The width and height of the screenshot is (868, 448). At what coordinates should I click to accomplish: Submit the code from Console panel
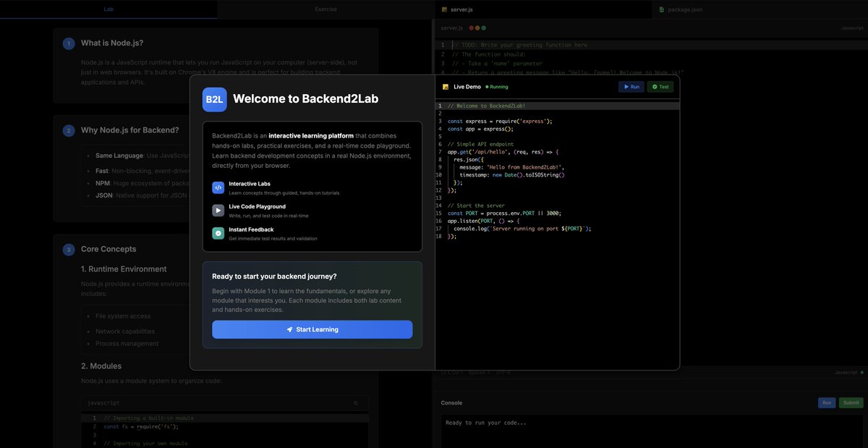pyautogui.click(x=851, y=403)
